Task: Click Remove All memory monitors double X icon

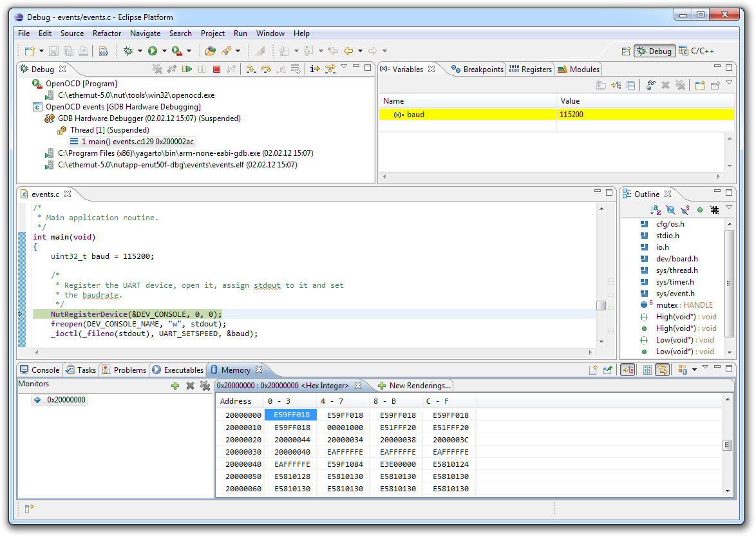Action: (205, 386)
